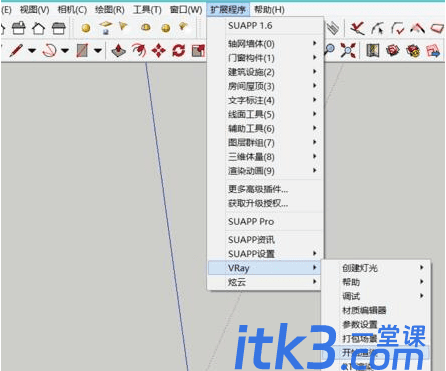Click the yellow rectangle light plane icon
Image resolution: width=446 pixels, height=371 pixels.
(106, 27)
